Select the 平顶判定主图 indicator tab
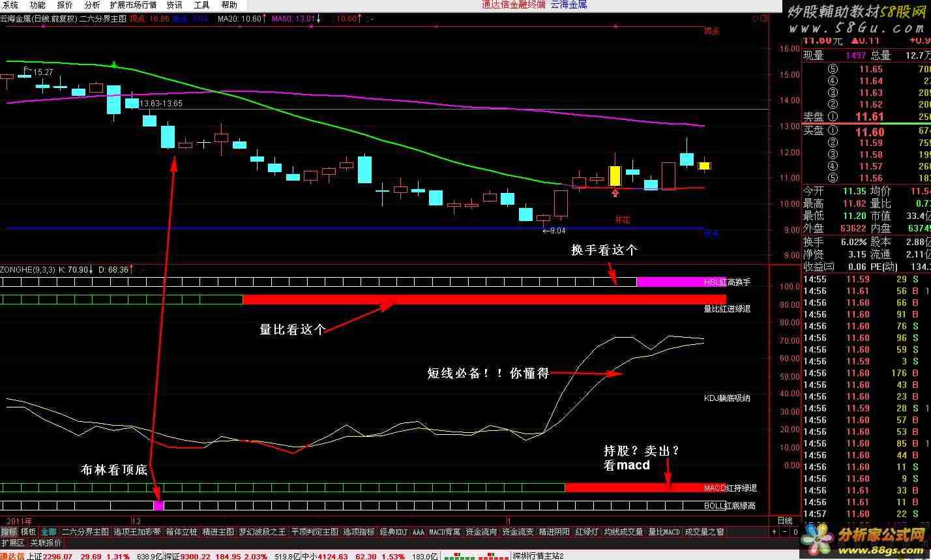931x560 pixels. point(315,532)
